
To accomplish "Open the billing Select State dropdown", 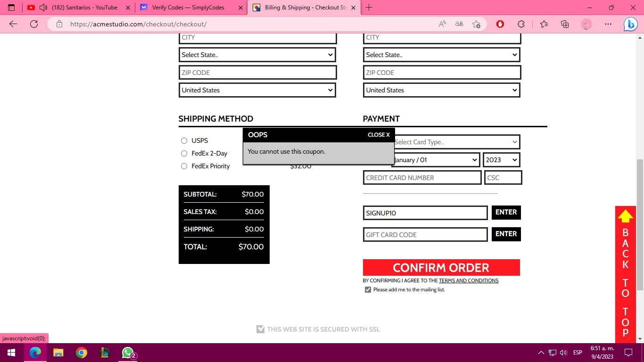I will [x=257, y=55].
